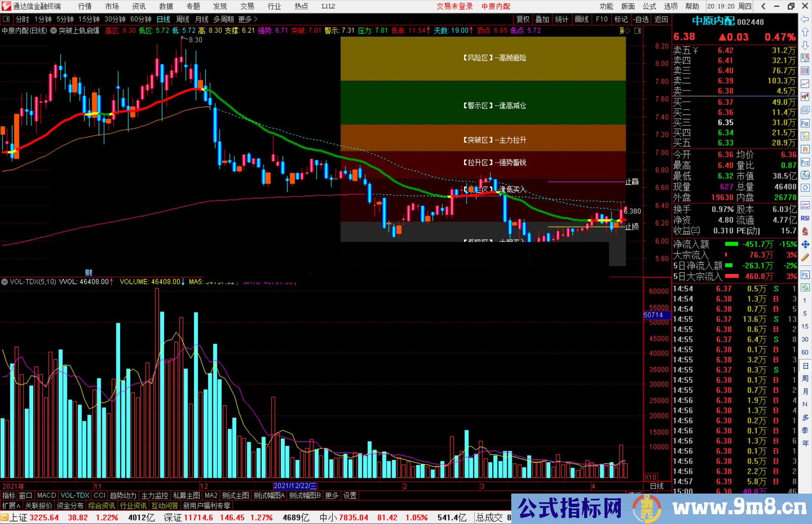Select the pencil drawing tool icon

tap(805, 258)
